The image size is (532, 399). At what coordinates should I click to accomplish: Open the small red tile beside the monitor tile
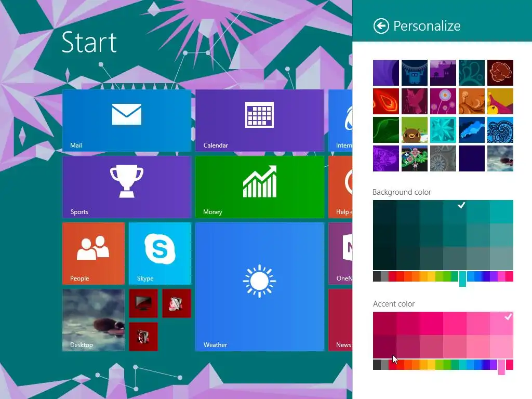click(177, 303)
